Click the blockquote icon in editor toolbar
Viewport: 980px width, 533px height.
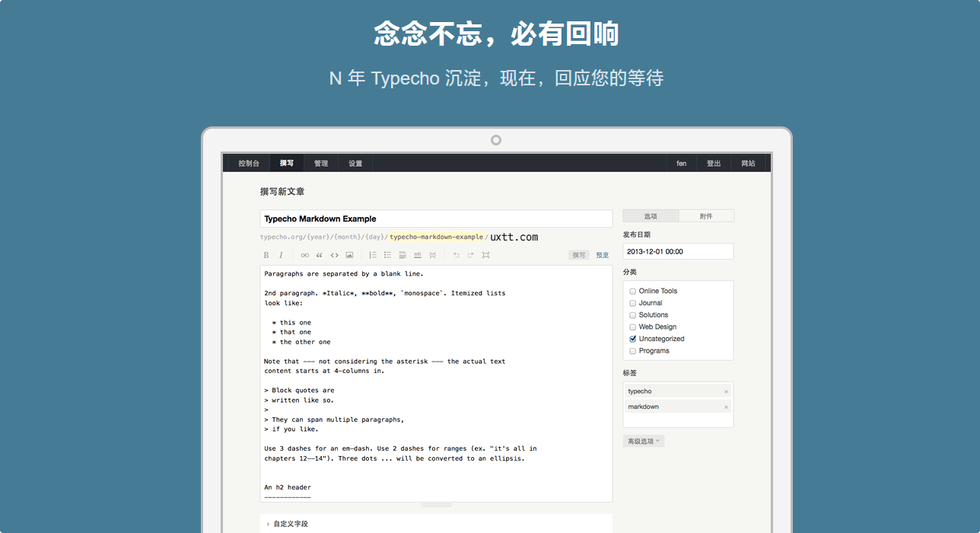[x=320, y=255]
